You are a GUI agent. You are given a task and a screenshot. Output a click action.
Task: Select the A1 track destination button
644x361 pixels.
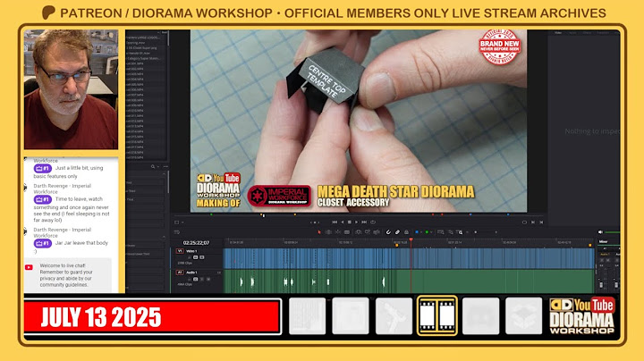coord(180,273)
